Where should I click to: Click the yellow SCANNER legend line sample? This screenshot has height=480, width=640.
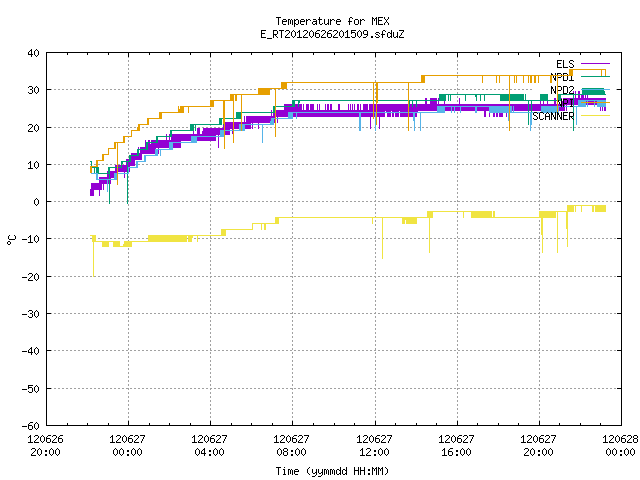tap(595, 116)
